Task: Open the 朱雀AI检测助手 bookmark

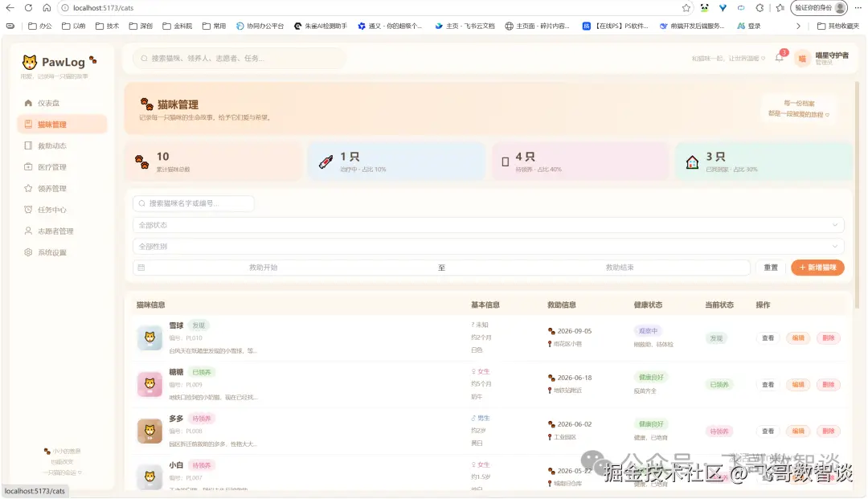Action: point(321,26)
